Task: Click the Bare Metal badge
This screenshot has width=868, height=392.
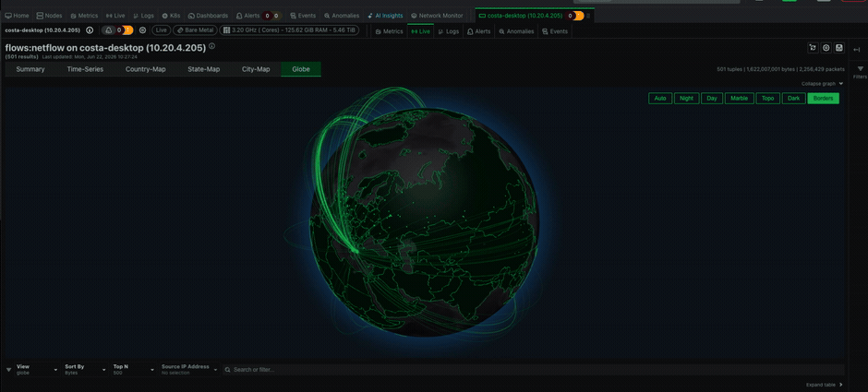Action: point(195,31)
